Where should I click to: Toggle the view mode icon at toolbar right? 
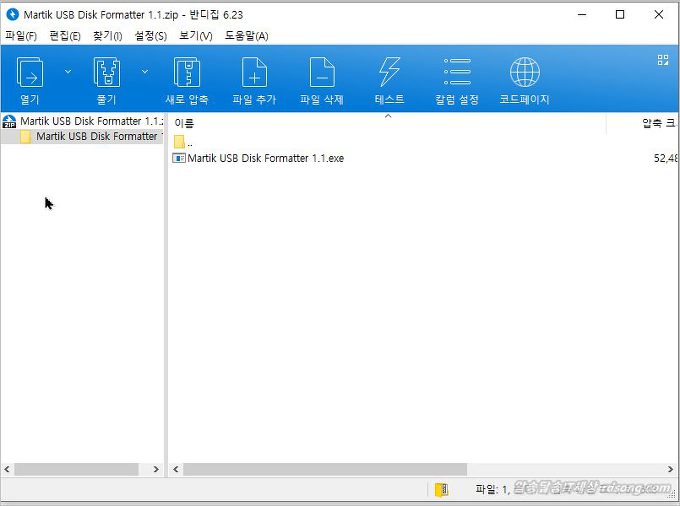pyautogui.click(x=662, y=60)
